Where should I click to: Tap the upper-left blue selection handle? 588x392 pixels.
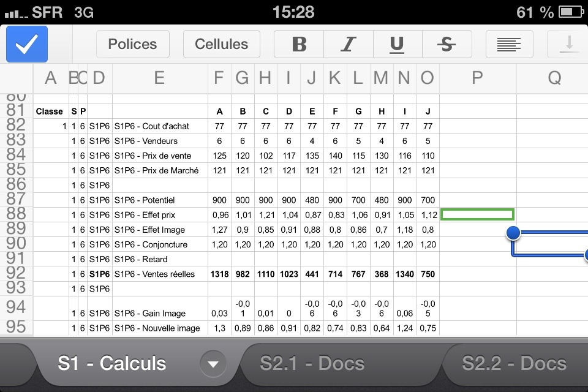(513, 232)
